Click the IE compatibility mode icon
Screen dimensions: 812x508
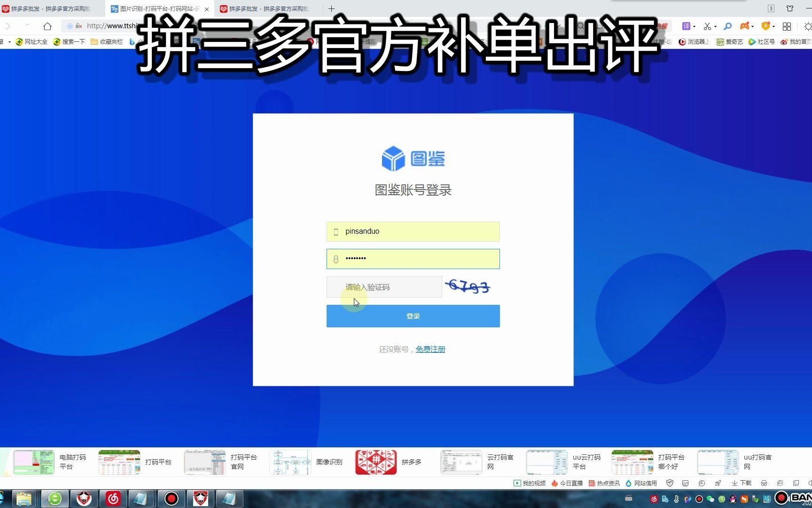pyautogui.click(x=780, y=483)
